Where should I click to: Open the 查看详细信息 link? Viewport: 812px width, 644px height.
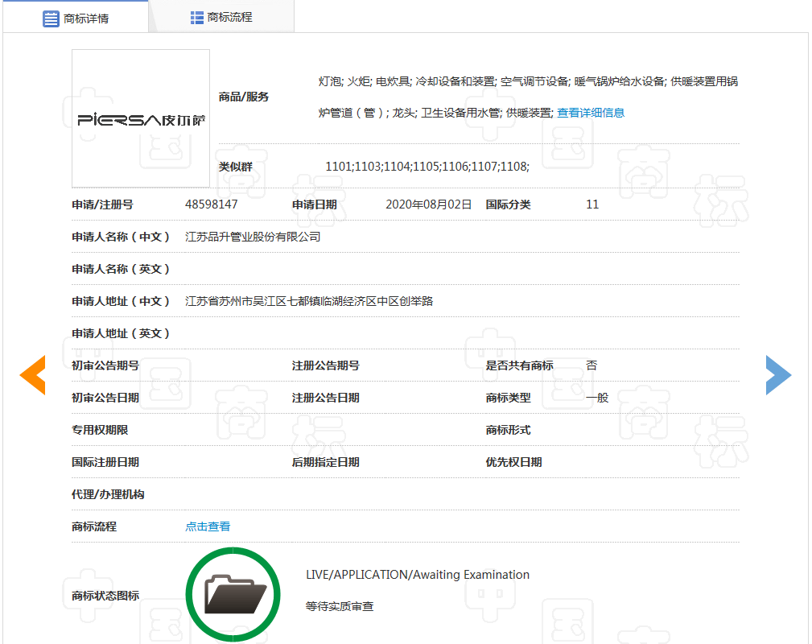point(591,113)
